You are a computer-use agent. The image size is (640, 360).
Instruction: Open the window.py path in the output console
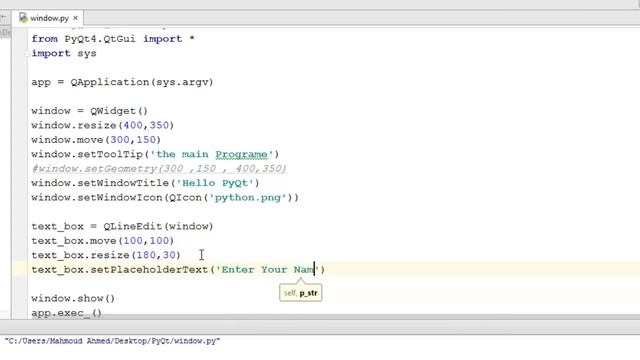[x=112, y=341]
